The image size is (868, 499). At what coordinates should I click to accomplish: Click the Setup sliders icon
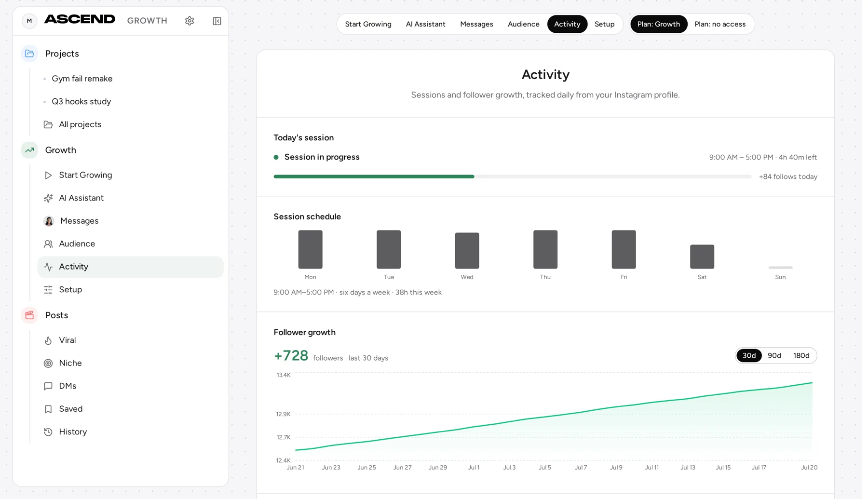[48, 290]
